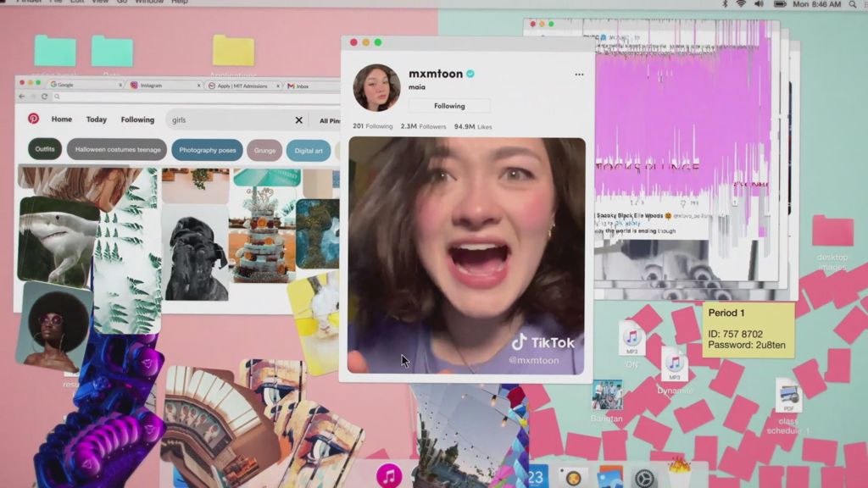Open the camera app icon in the dock
Screen dimensions: 868x488
coord(572,478)
